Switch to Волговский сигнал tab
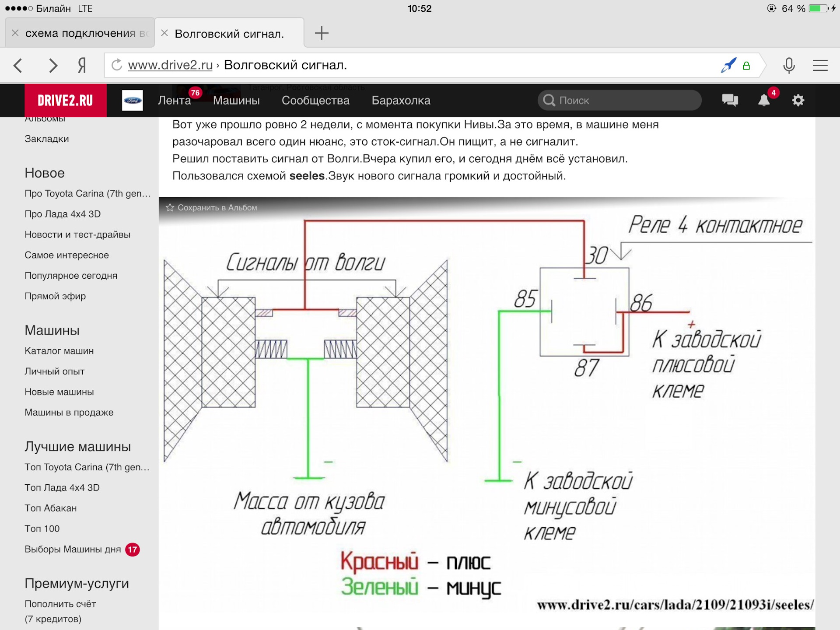This screenshot has height=630, width=840. click(x=235, y=32)
